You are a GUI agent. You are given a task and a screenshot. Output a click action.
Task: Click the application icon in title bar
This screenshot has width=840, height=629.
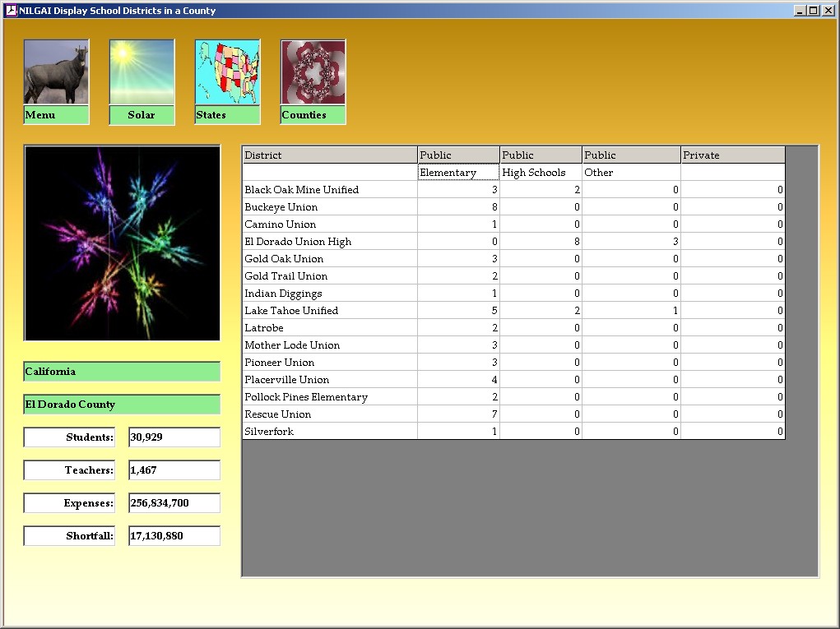11,11
